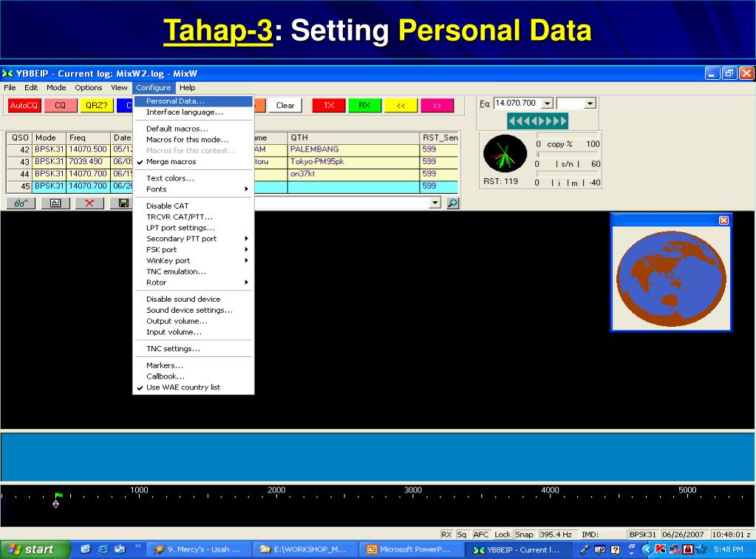Screen dimensions: 756x559
Task: Click the MixW icon in the title bar
Action: (x=7, y=73)
